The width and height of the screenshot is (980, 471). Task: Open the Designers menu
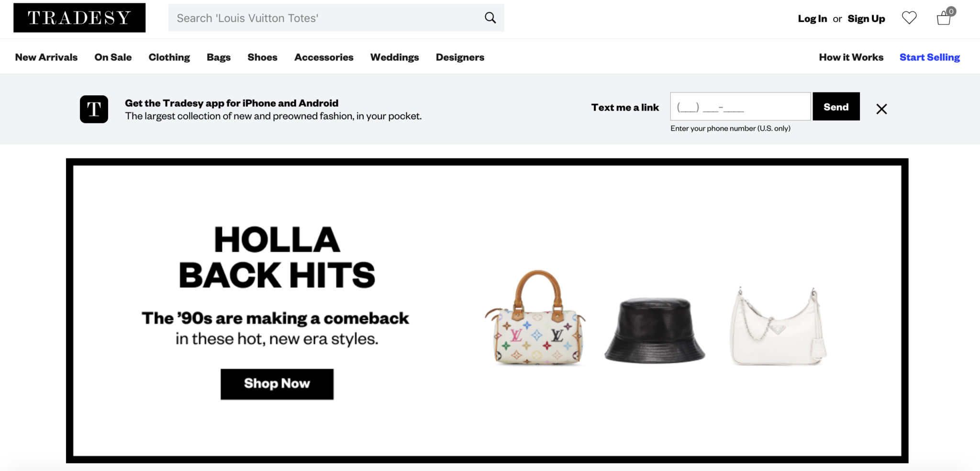click(x=459, y=57)
